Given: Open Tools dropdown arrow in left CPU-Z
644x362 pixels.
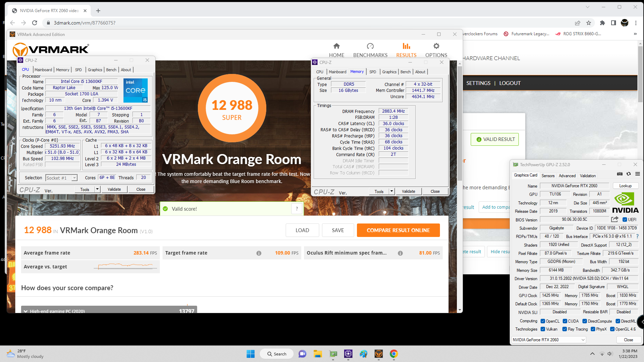Looking at the screenshot, I should point(97,189).
